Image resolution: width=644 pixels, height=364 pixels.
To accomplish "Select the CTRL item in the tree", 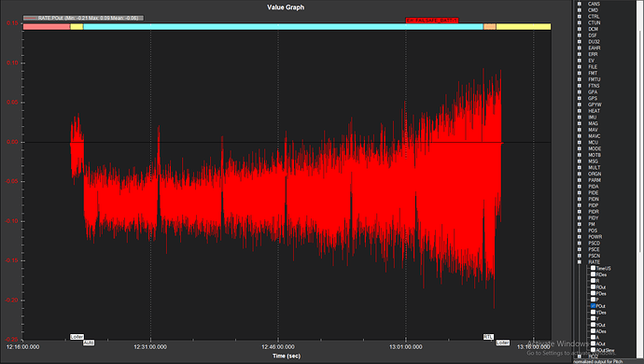I will [594, 17].
